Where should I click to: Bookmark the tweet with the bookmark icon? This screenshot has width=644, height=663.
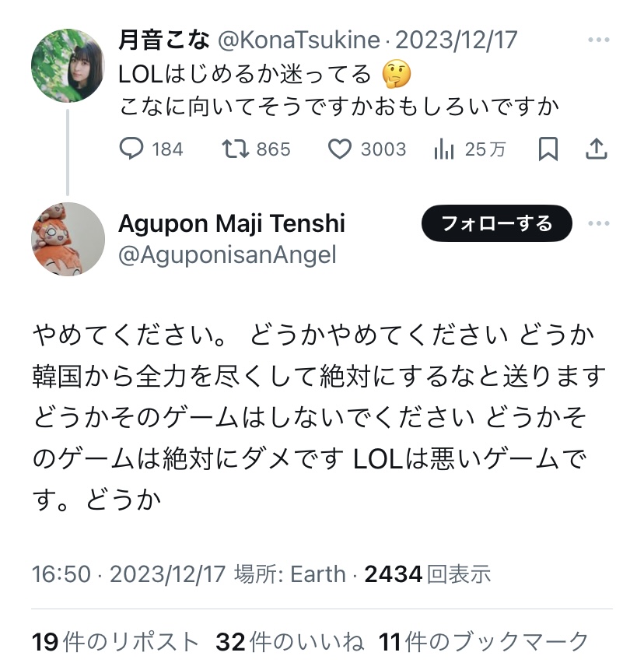tap(548, 149)
